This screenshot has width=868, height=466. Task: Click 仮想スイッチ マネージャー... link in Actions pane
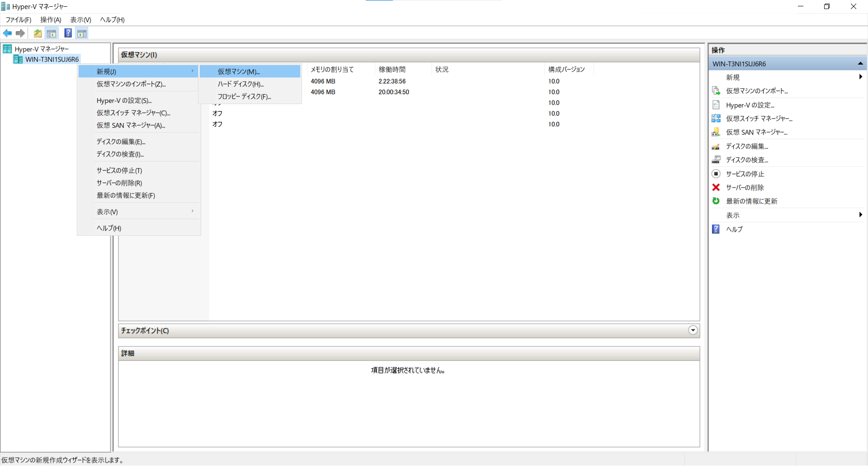(x=759, y=119)
